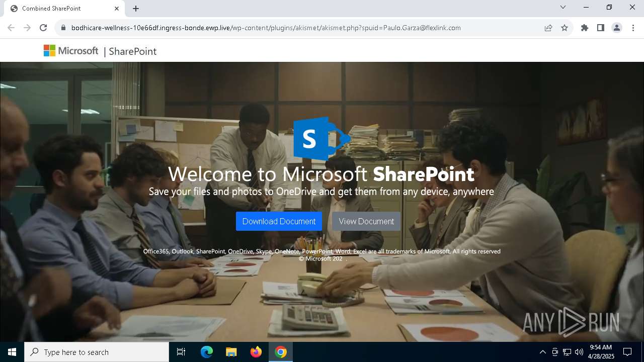Click the View Document button

pos(366,221)
